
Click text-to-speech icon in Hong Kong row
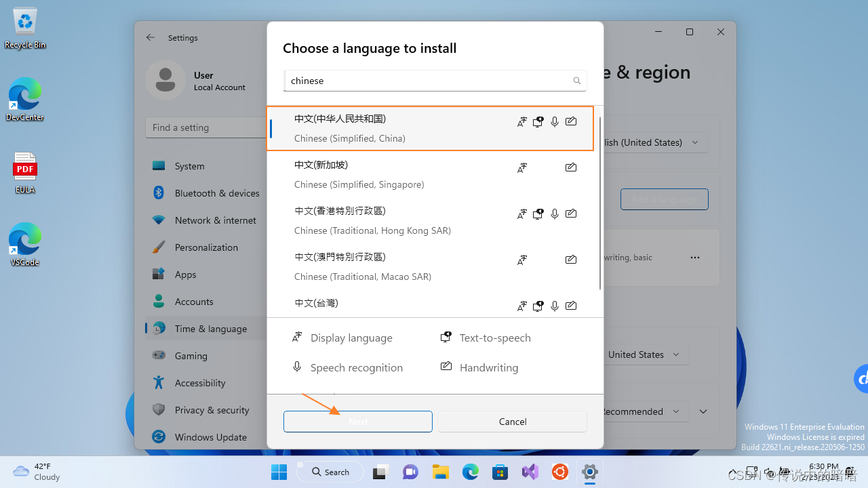pos(538,214)
